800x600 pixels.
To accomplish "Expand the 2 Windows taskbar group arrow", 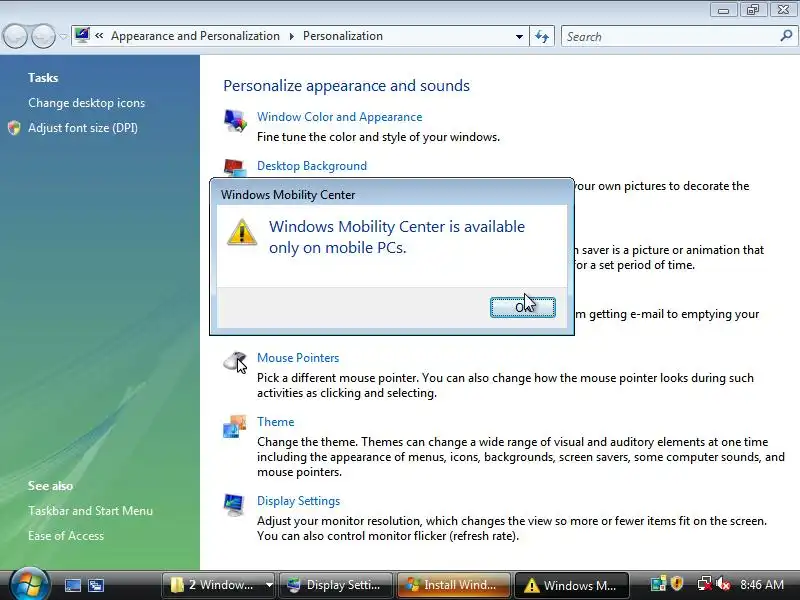I will (269, 585).
